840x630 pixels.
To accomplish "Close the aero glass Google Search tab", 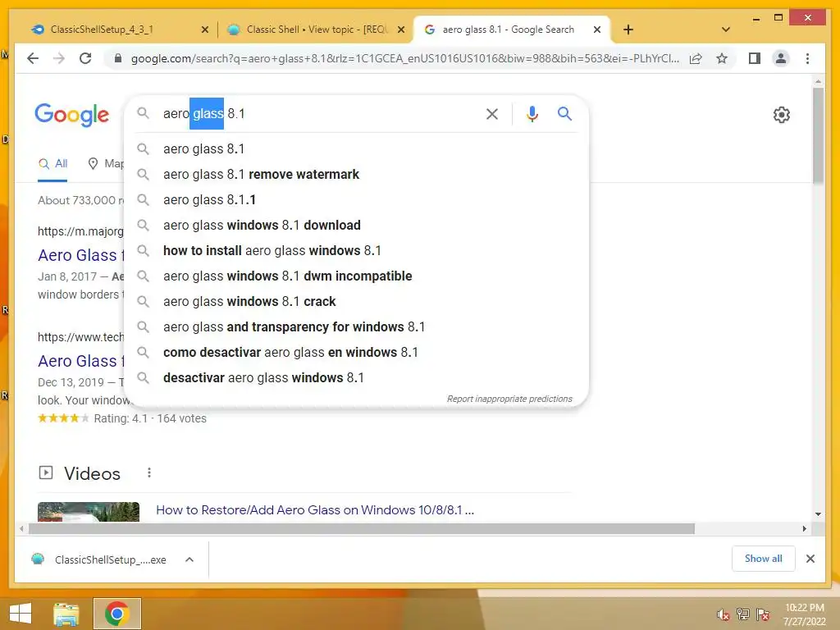I will pyautogui.click(x=597, y=30).
